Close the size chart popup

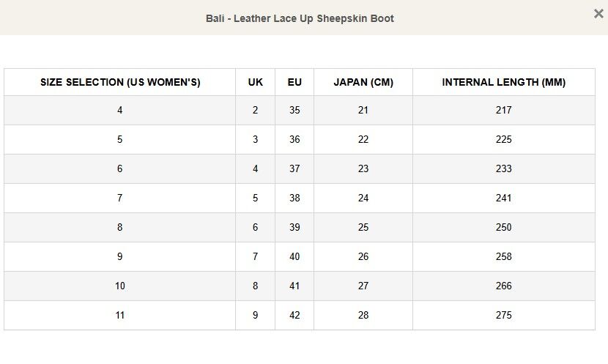(598, 13)
